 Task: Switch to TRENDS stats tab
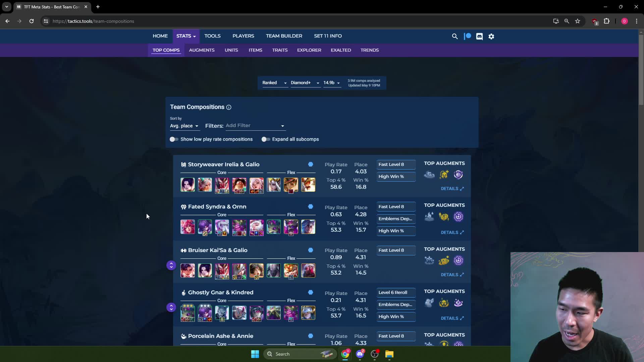370,50
